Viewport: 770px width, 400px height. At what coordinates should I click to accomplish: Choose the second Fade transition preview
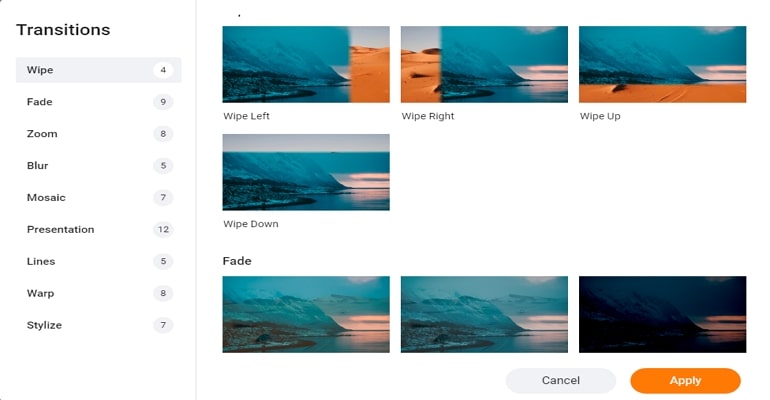484,314
